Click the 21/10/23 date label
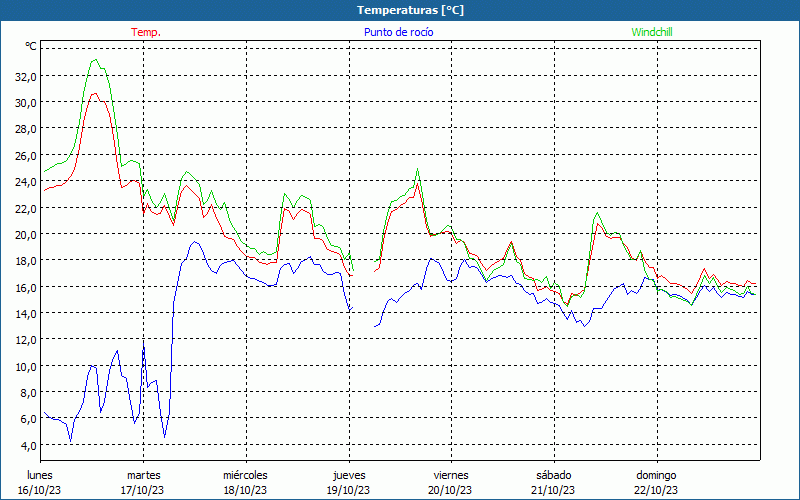This screenshot has width=800, height=500. [x=554, y=490]
